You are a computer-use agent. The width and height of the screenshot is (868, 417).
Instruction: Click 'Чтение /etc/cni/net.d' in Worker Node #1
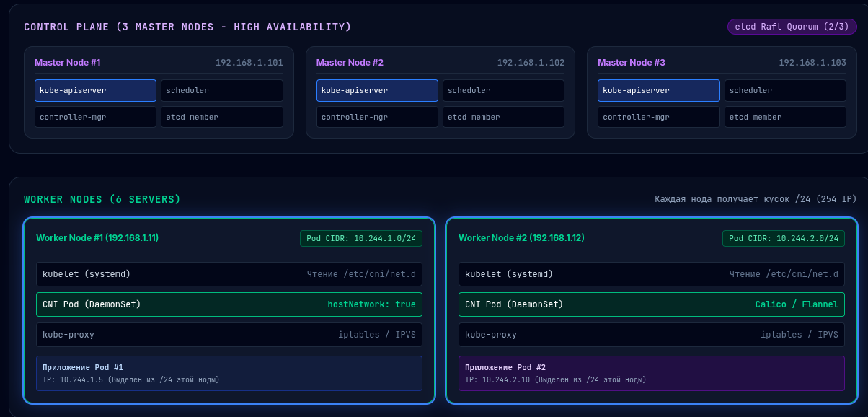(x=361, y=274)
